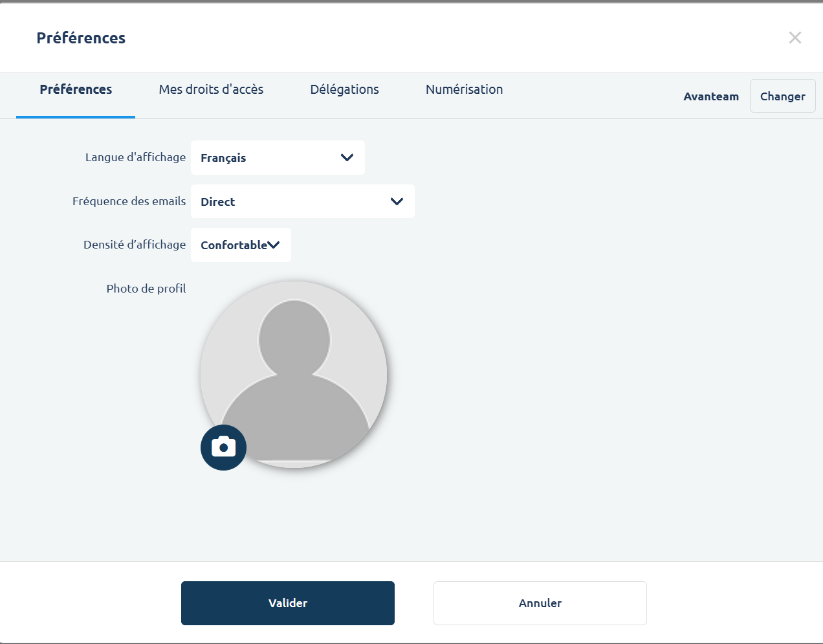Screen dimensions: 823x644
Task: Close the Préférences dialog with X
Action: (795, 38)
